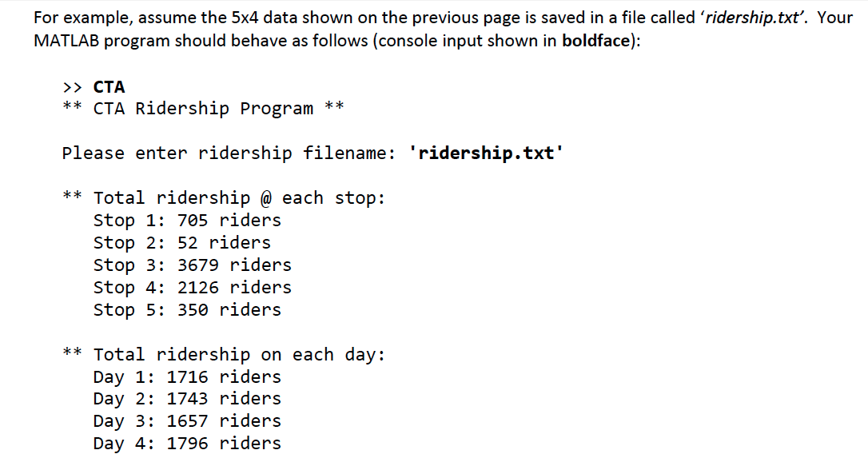Screen dimensions: 868x462
Task: Click the Stop 1: 705 riders line
Action: pos(187,221)
